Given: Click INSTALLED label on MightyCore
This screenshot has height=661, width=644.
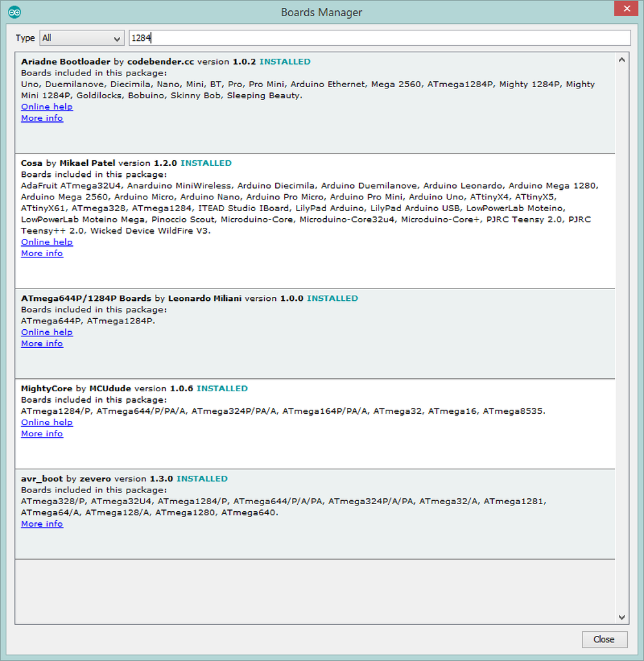Looking at the screenshot, I should (222, 389).
